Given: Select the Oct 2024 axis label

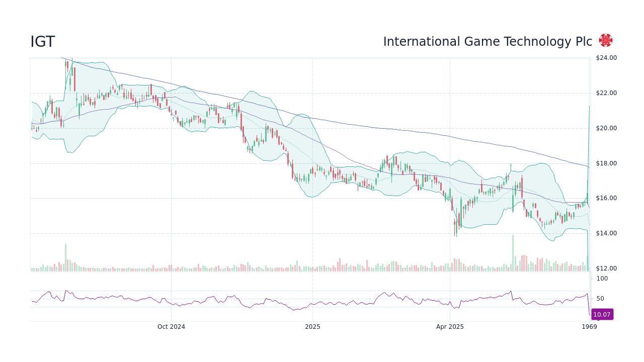Looking at the screenshot, I should click(171, 326).
